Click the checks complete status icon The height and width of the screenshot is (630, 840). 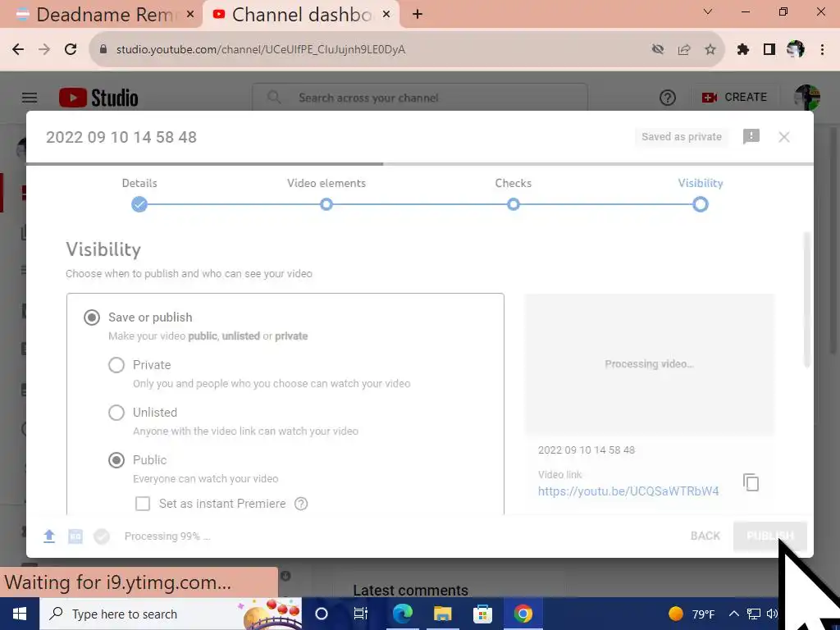[x=101, y=536]
